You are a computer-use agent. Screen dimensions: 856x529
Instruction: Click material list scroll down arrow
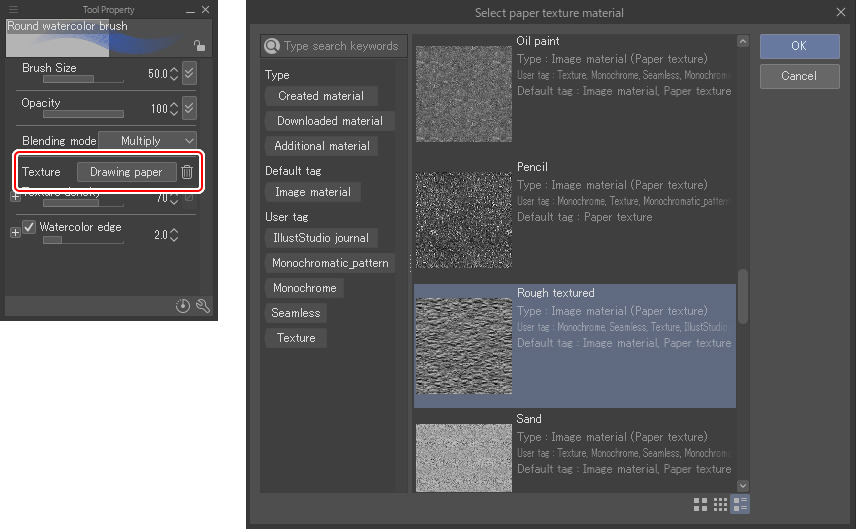point(742,485)
